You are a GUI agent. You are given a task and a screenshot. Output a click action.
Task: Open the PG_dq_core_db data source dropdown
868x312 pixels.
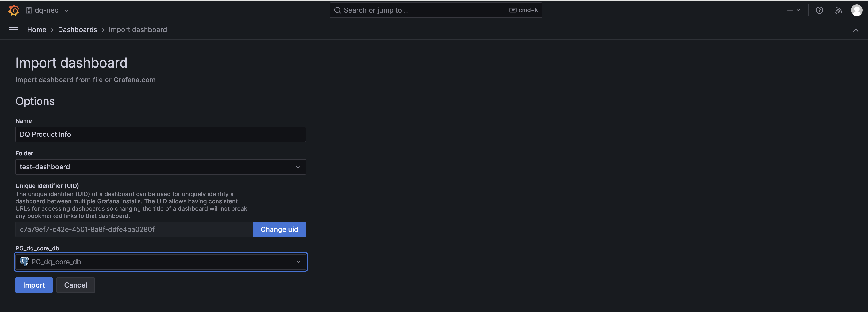click(161, 262)
